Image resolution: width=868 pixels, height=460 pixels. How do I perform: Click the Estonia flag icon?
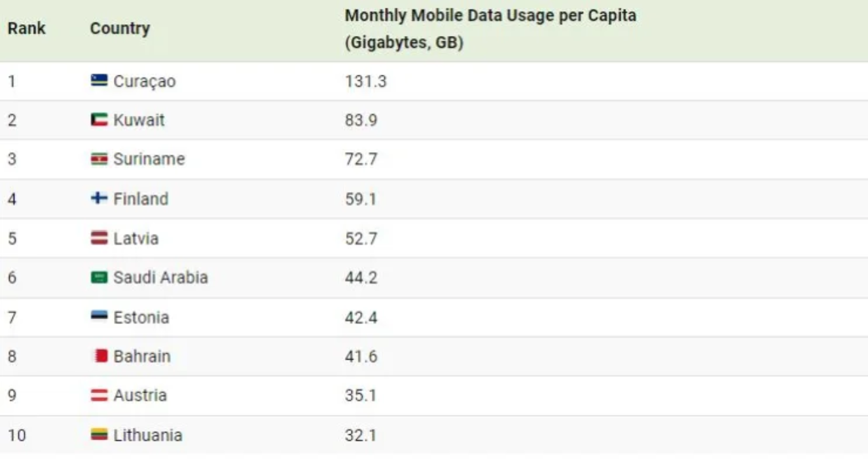click(x=99, y=317)
